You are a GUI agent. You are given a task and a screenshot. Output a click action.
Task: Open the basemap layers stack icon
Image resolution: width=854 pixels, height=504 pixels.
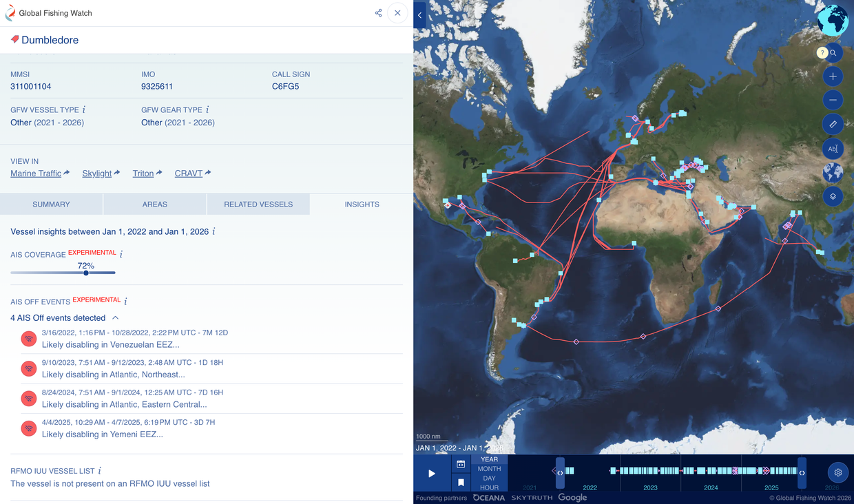click(833, 196)
